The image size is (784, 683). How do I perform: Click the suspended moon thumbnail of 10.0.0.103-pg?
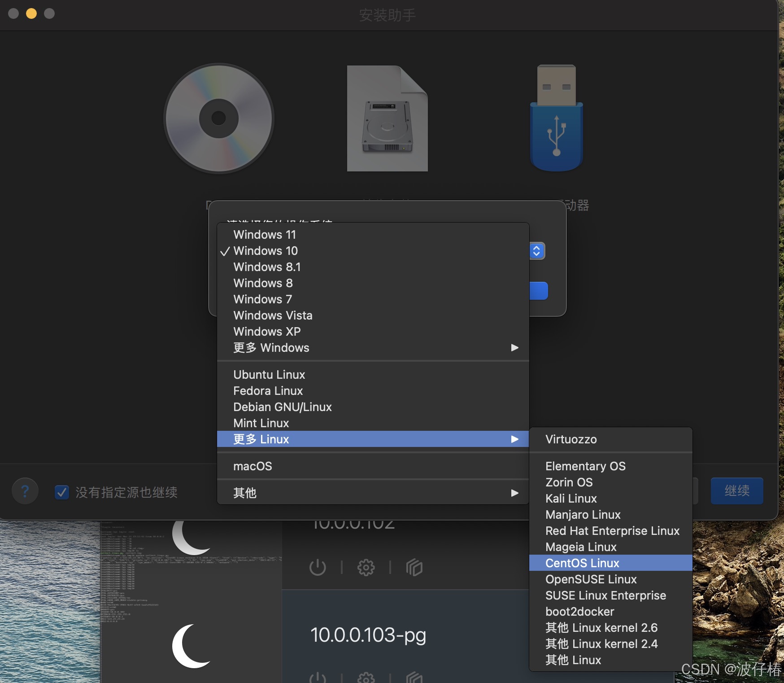pyautogui.click(x=191, y=645)
